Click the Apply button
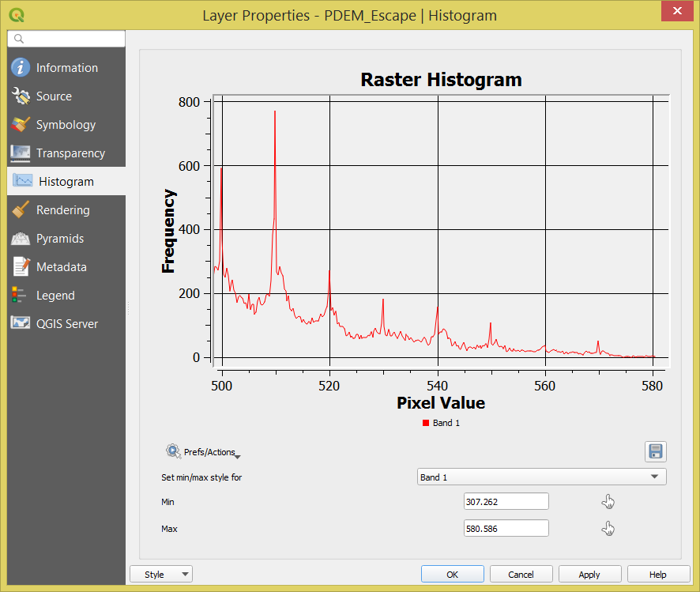The height and width of the screenshot is (592, 700). [589, 574]
